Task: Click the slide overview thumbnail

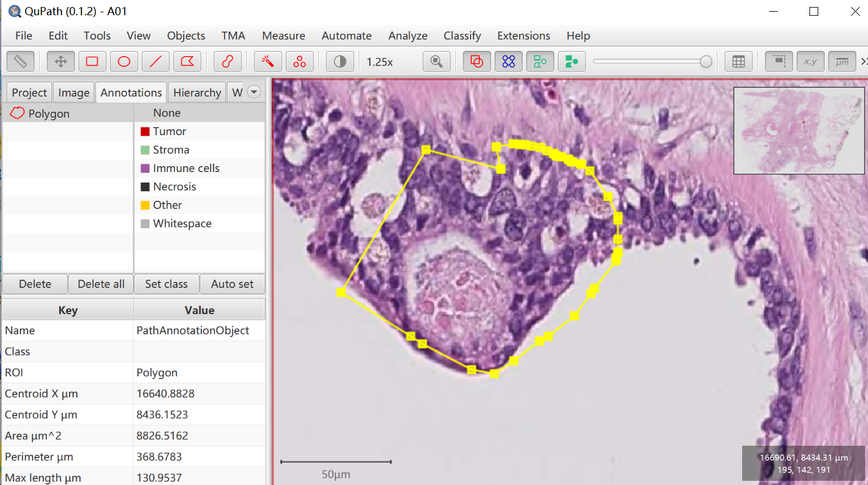Action: click(799, 130)
